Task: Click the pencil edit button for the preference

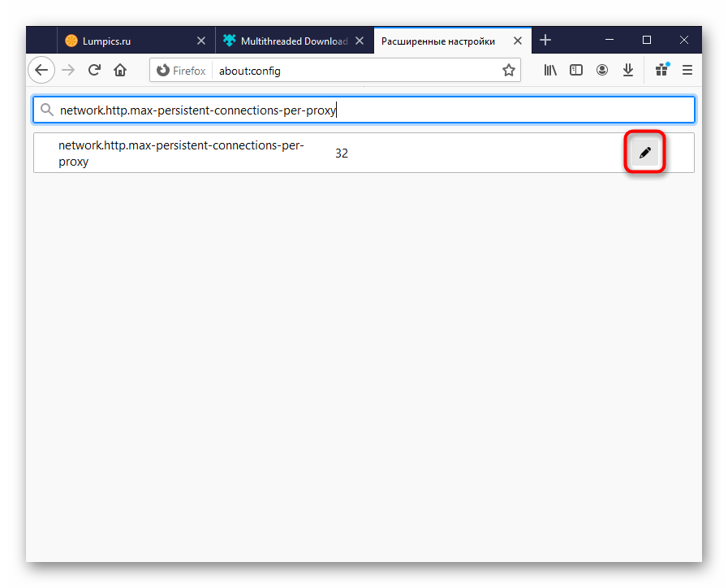Action: point(645,153)
